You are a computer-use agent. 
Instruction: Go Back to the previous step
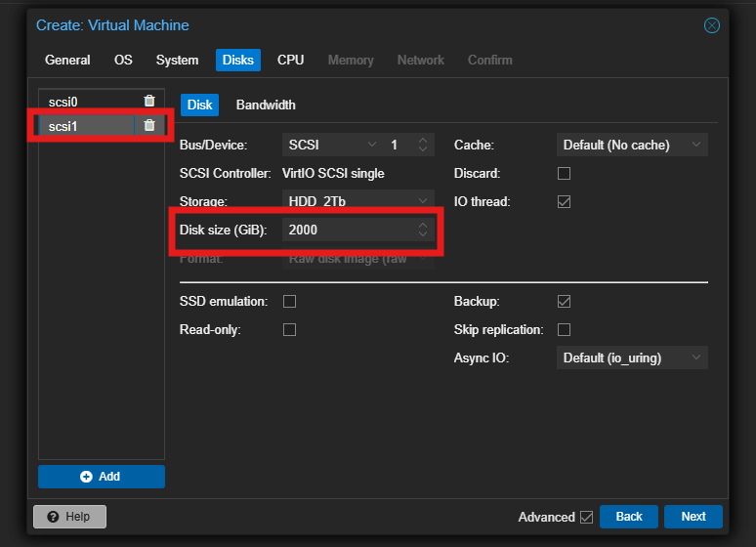click(x=629, y=517)
